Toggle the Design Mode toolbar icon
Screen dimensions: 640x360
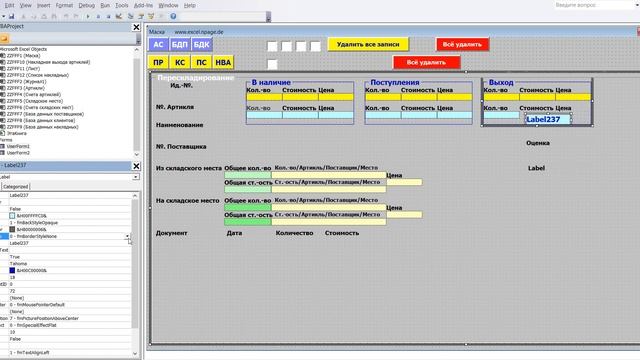point(119,16)
